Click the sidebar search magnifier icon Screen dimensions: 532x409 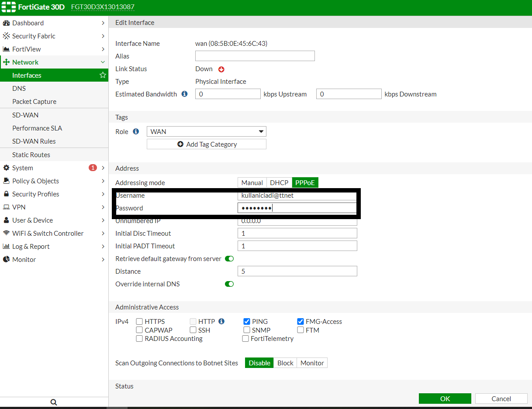[54, 402]
